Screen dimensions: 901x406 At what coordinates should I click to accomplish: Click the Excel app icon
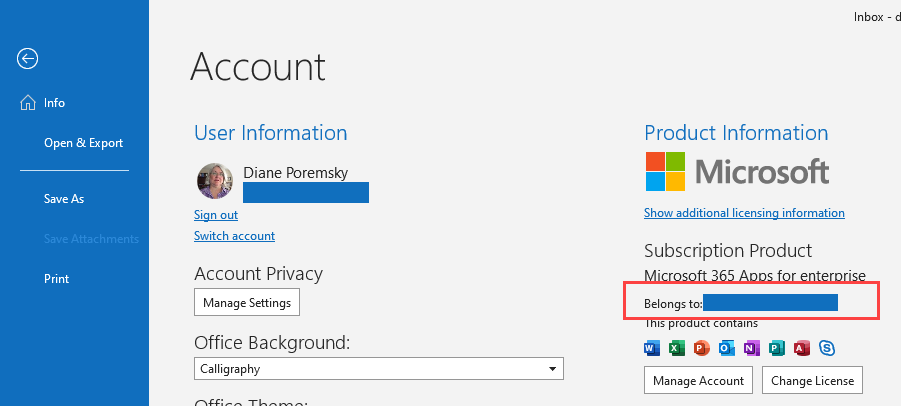coord(677,348)
